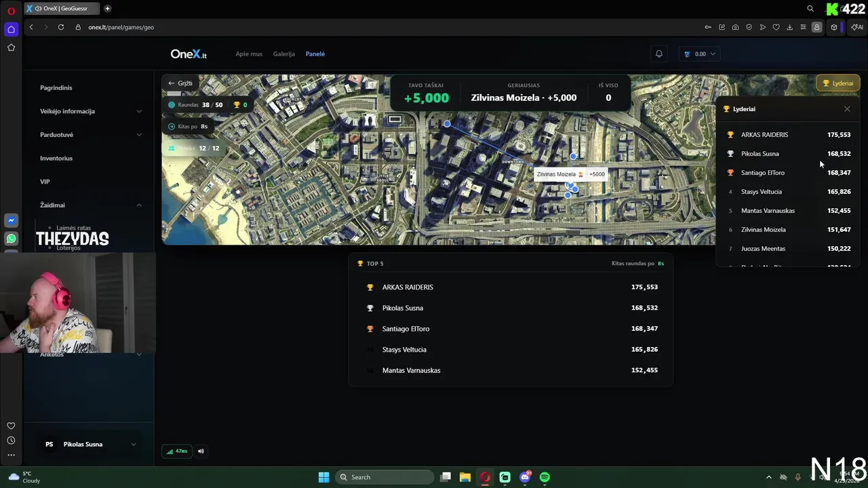This screenshot has height=488, width=868.
Task: Open the Opera AI button
Action: 857,27
